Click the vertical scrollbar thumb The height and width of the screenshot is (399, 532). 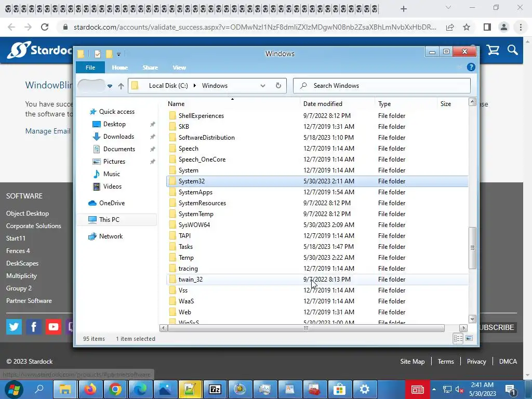click(472, 248)
